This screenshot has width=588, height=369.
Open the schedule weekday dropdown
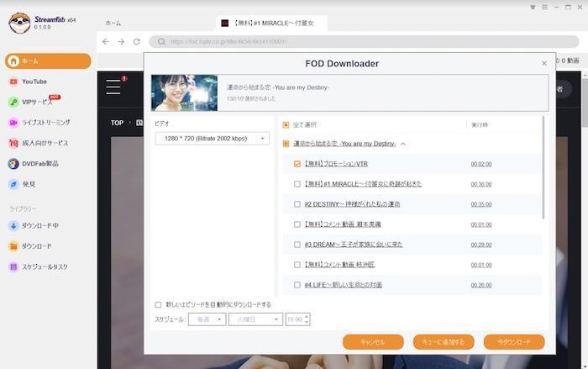pyautogui.click(x=255, y=319)
